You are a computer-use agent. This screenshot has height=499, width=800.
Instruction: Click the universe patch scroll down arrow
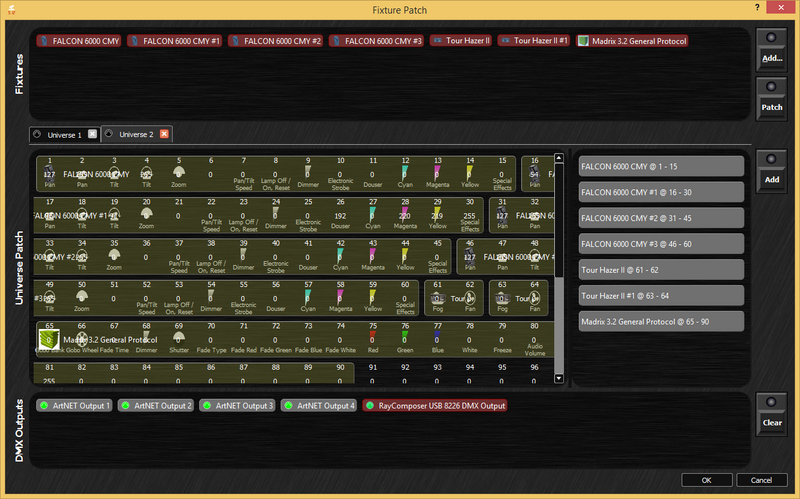tap(559, 379)
